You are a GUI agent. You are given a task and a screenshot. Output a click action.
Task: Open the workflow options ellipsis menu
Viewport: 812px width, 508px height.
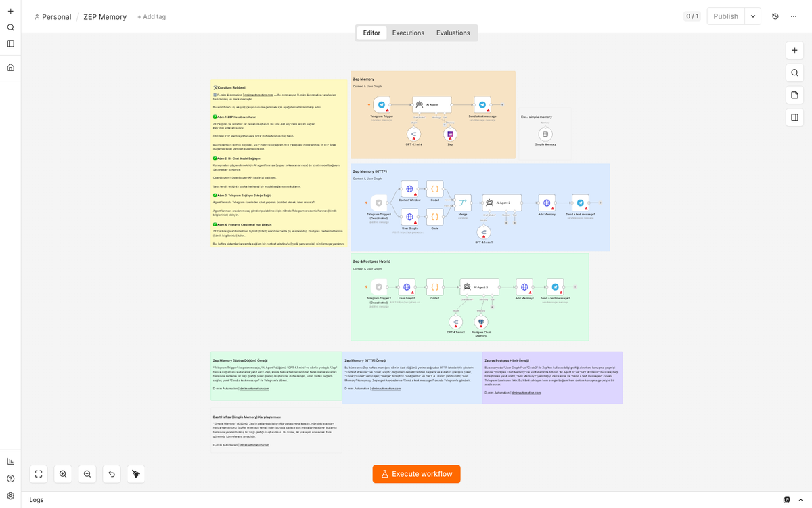click(x=794, y=16)
